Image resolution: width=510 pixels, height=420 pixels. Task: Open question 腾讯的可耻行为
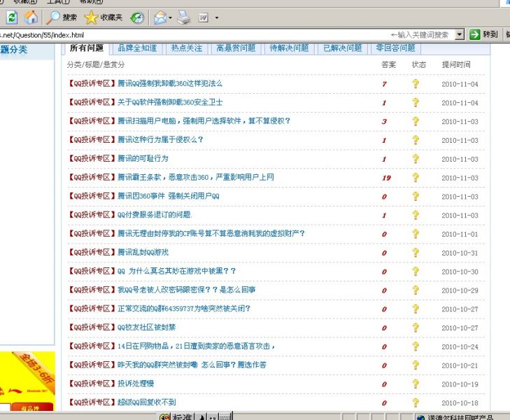pos(143,159)
